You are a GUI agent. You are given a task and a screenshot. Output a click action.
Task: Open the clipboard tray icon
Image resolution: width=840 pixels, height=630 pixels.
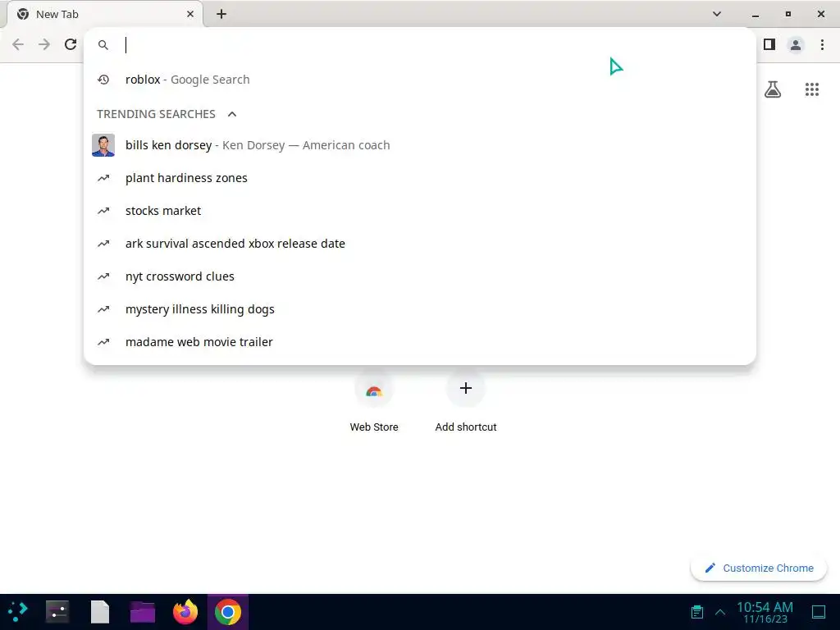click(x=697, y=612)
